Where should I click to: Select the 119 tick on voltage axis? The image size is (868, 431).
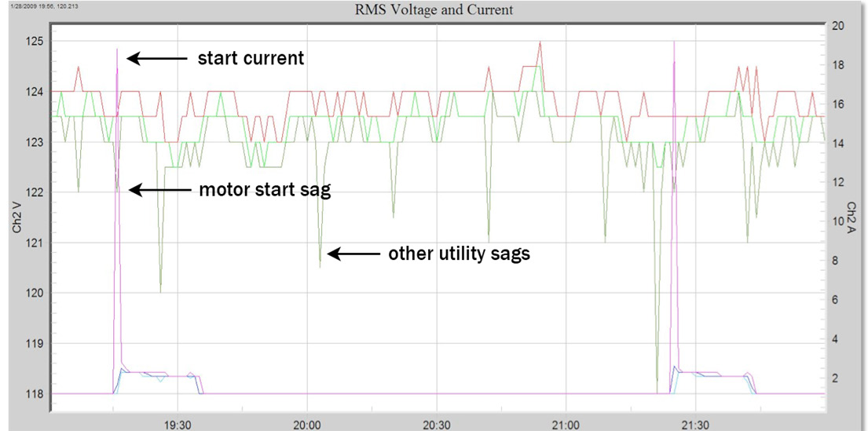point(35,344)
